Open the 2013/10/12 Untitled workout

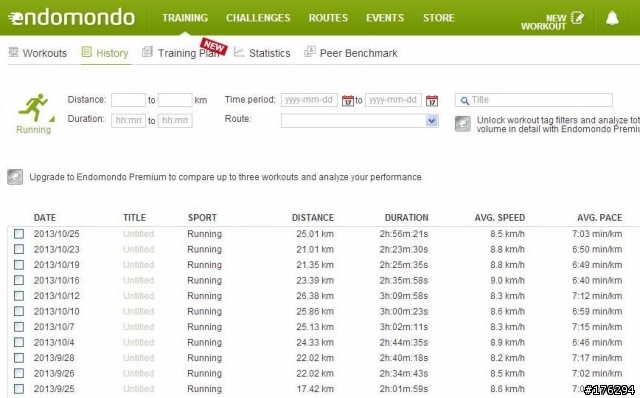(138, 296)
